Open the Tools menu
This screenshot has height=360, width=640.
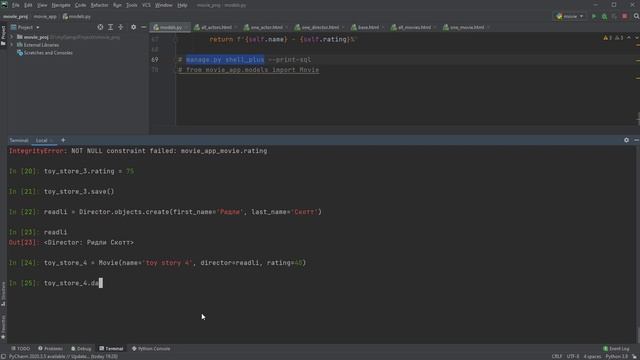coord(131,5)
